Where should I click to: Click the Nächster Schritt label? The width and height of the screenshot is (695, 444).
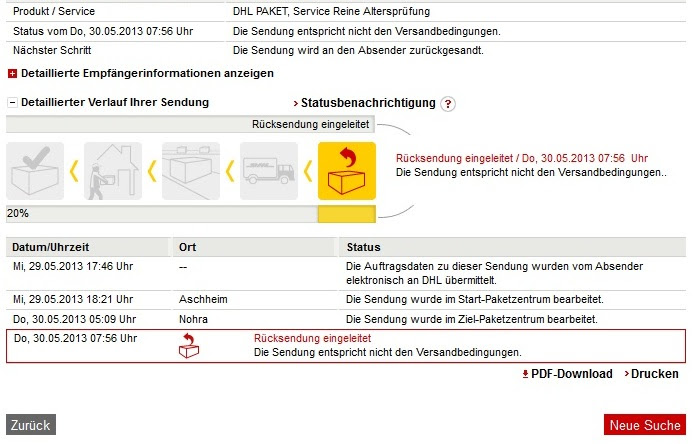[52, 51]
